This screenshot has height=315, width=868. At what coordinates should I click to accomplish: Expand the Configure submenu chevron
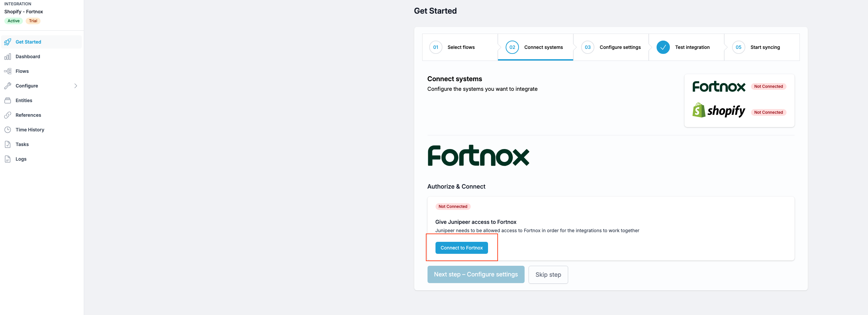tap(76, 86)
